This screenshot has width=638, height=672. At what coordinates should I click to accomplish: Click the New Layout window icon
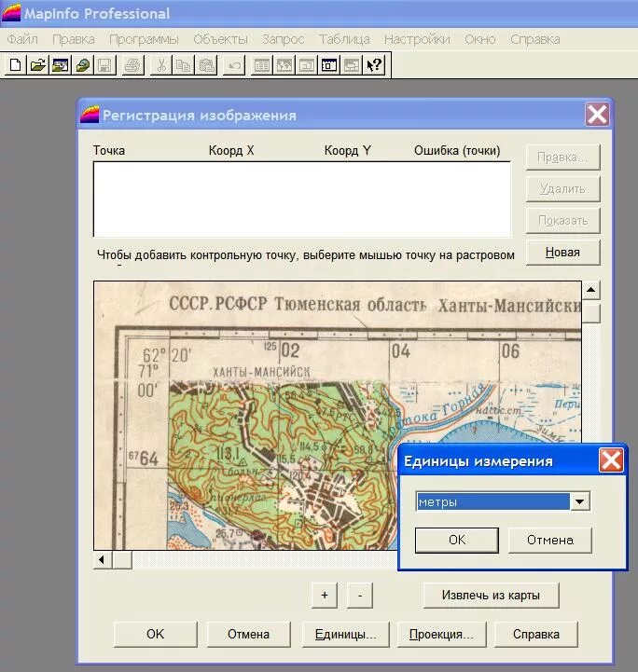click(x=329, y=65)
